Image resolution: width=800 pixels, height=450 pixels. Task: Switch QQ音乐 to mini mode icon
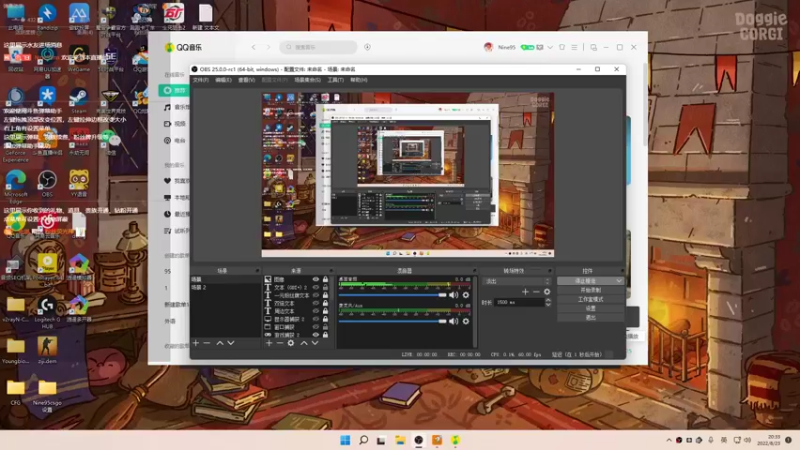click(x=593, y=47)
